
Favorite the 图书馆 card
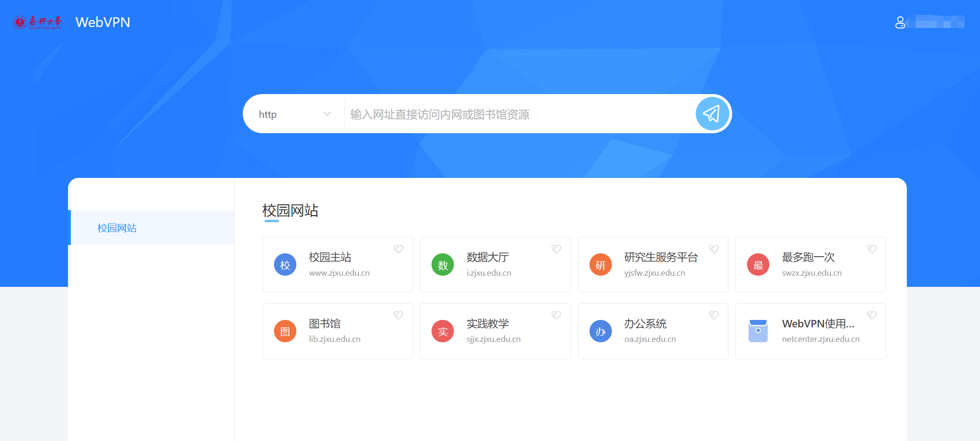click(x=398, y=315)
